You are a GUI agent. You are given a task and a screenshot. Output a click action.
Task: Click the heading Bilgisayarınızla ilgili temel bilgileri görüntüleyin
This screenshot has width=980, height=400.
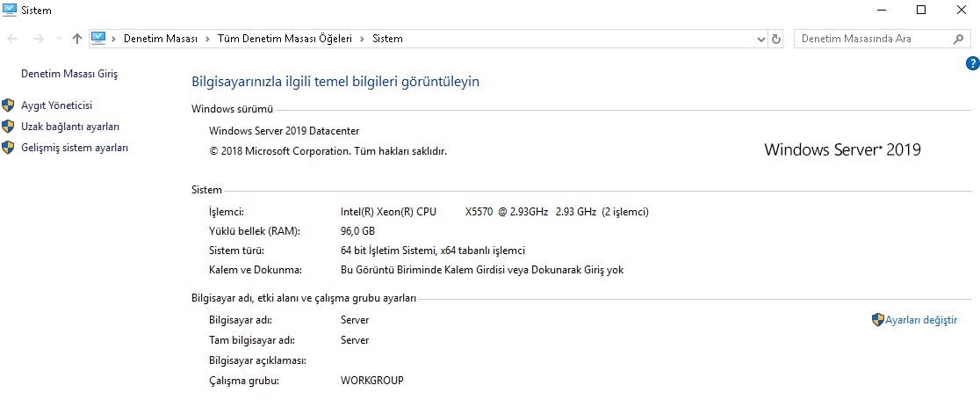[335, 82]
